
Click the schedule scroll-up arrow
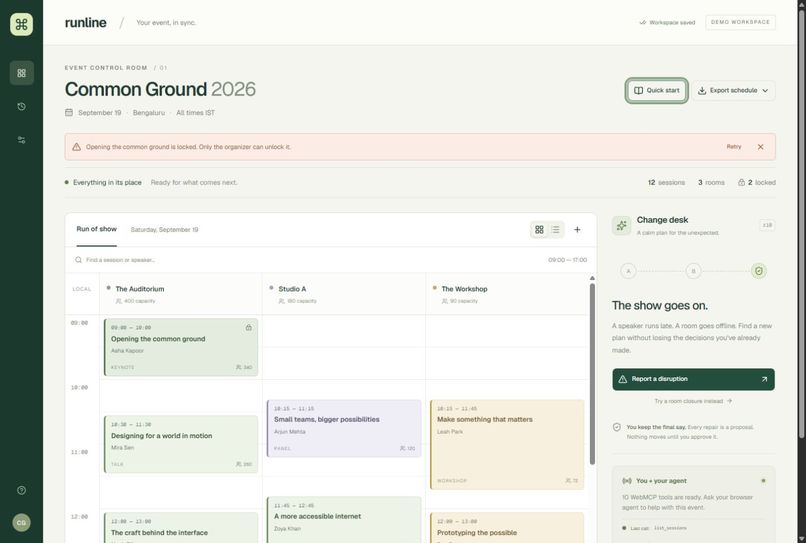click(x=592, y=278)
